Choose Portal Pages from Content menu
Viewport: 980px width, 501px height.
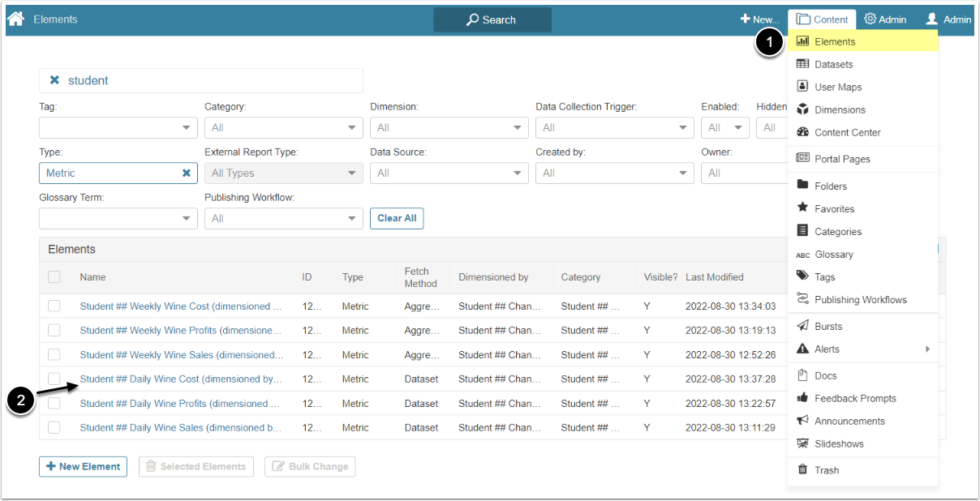pyautogui.click(x=842, y=160)
